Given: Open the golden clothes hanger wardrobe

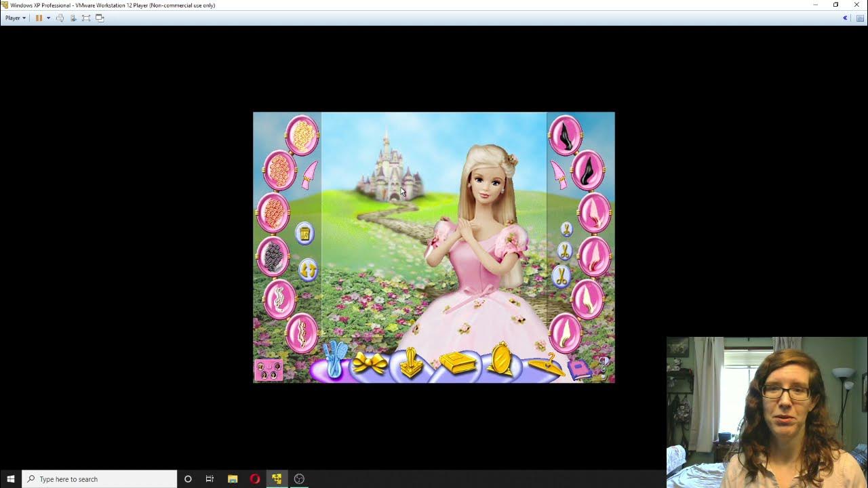Looking at the screenshot, I should coord(547,365).
